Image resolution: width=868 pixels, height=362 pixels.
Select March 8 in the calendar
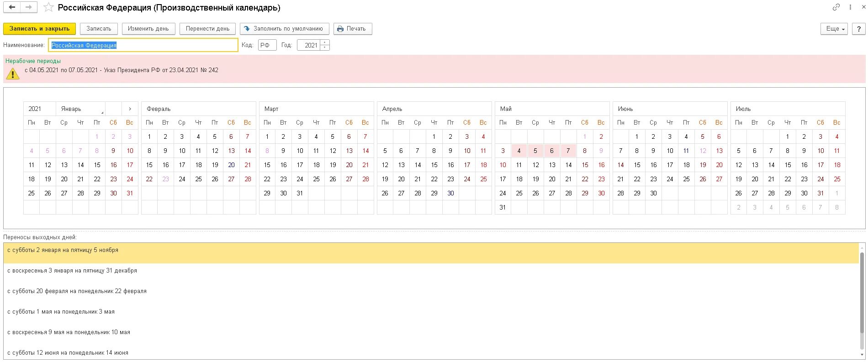(x=267, y=151)
